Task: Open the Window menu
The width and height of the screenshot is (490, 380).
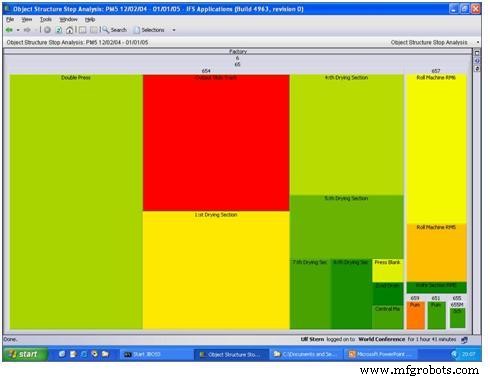Action: (68, 19)
